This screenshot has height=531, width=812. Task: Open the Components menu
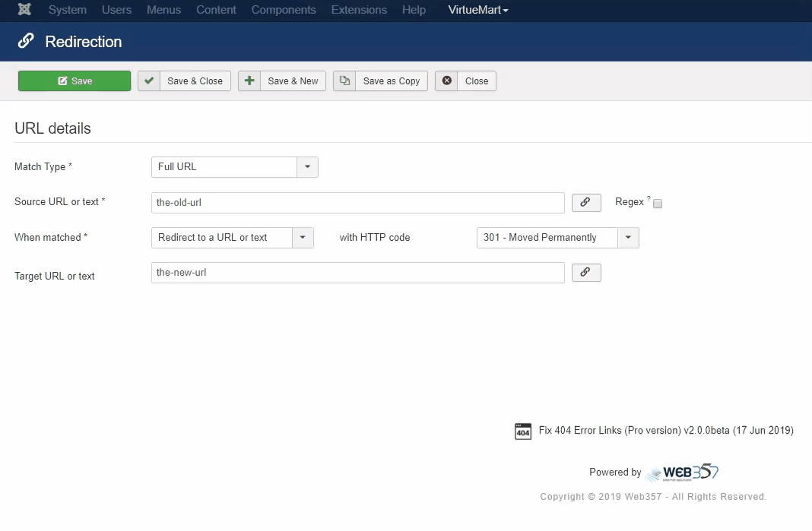[284, 10]
